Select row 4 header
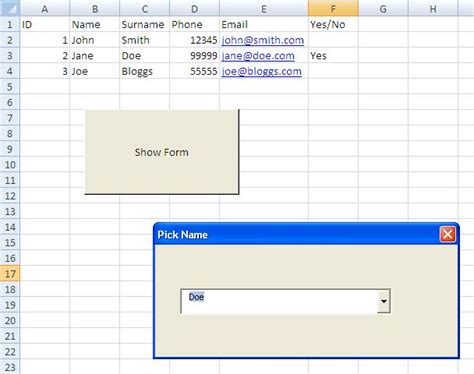The image size is (474, 374). (x=10, y=71)
